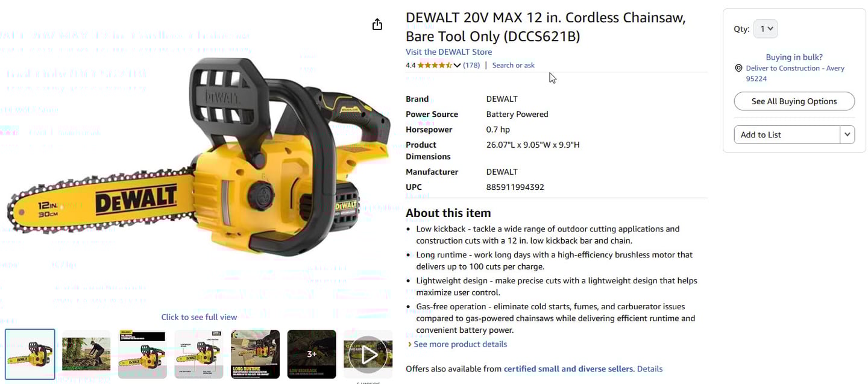Viewport: 868px width, 384px height.
Task: Open the 3+ more images thumbnail
Action: pos(312,354)
